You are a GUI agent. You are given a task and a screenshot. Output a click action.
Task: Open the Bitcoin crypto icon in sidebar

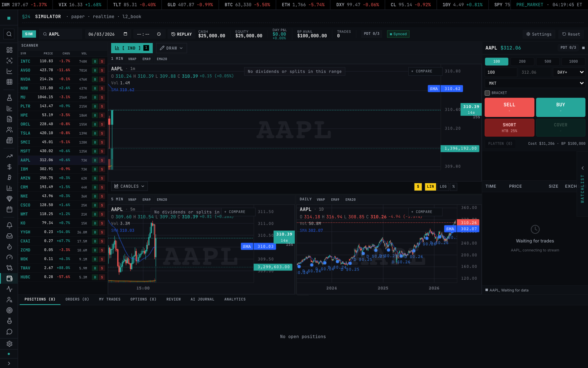click(x=9, y=177)
